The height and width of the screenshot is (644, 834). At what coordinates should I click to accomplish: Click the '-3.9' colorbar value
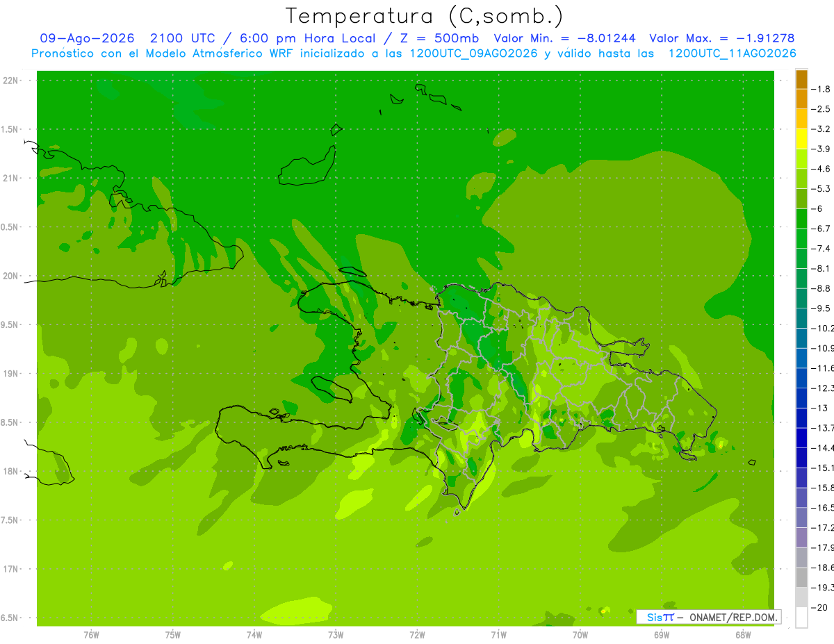tap(821, 149)
